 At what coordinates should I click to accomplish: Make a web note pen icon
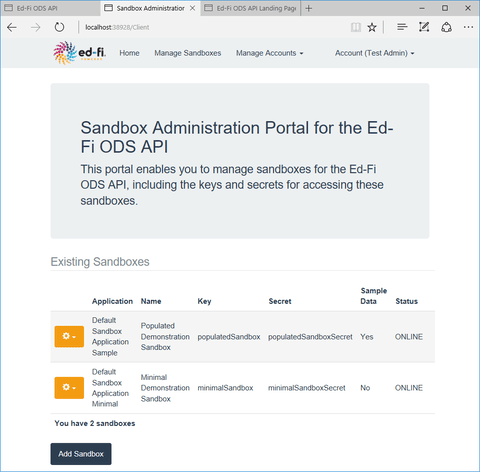[424, 27]
